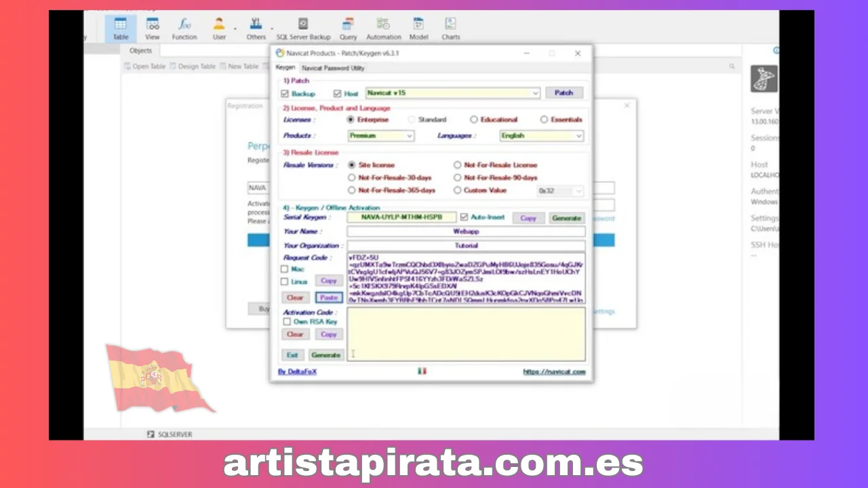Click the search magnifier in Navicat objects pane
Viewport: 868px width, 488px height.
[x=732, y=66]
